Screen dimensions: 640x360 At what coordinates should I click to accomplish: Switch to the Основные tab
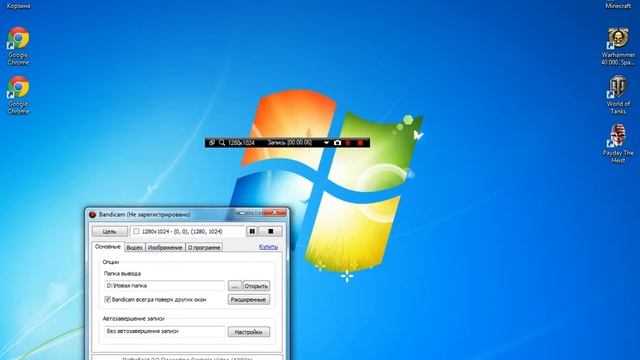coord(108,247)
